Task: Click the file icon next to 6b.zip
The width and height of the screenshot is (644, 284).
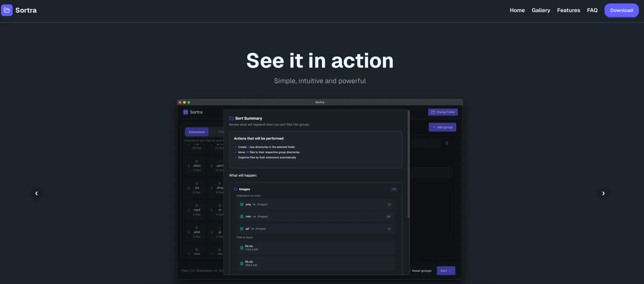Action: pos(241,264)
